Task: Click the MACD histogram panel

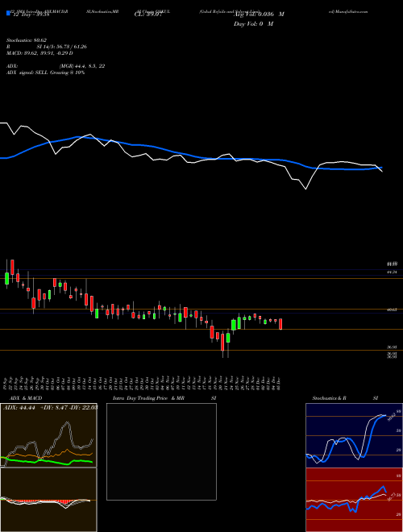Action: [x=48, y=500]
